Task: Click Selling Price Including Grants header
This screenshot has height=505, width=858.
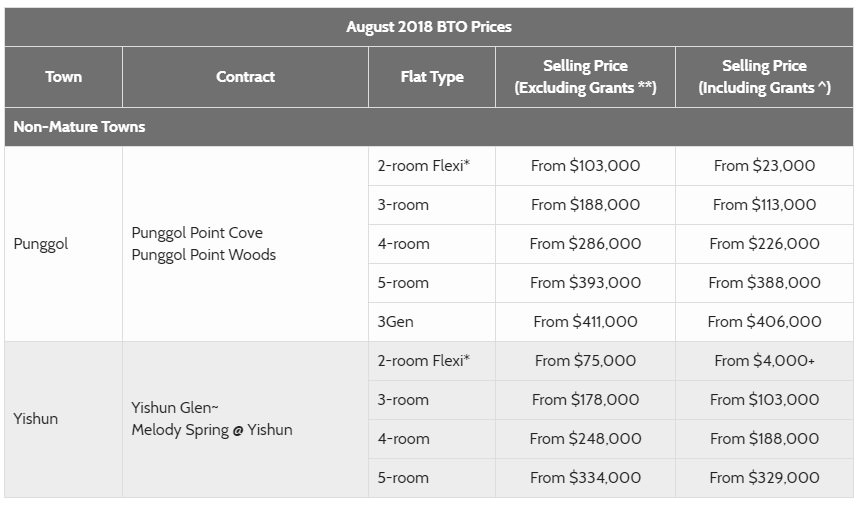Action: point(764,77)
